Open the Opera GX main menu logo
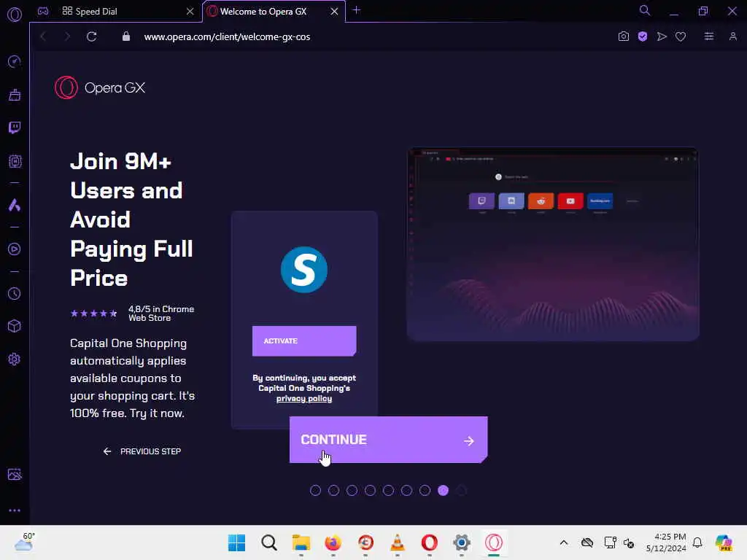747x560 pixels. pyautogui.click(x=15, y=15)
